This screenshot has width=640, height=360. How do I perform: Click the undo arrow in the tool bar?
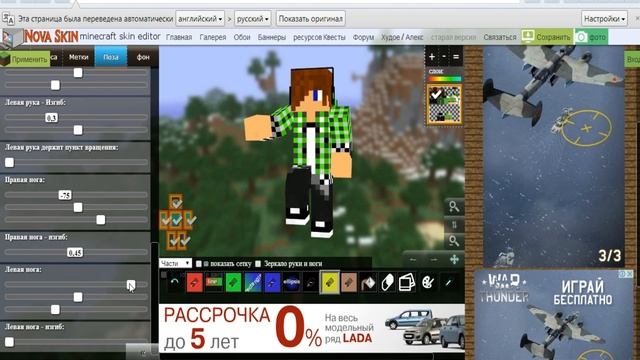pos(175,282)
